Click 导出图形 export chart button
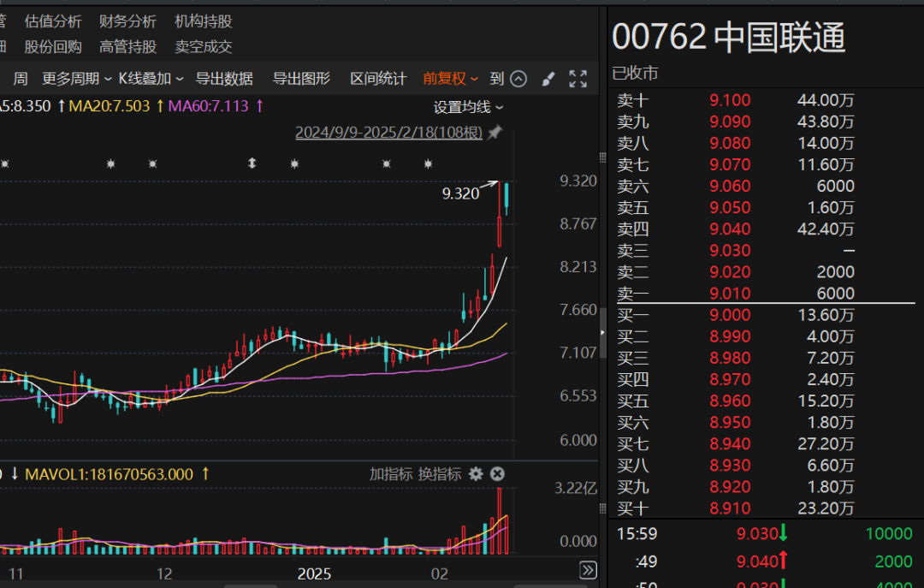 (301, 79)
